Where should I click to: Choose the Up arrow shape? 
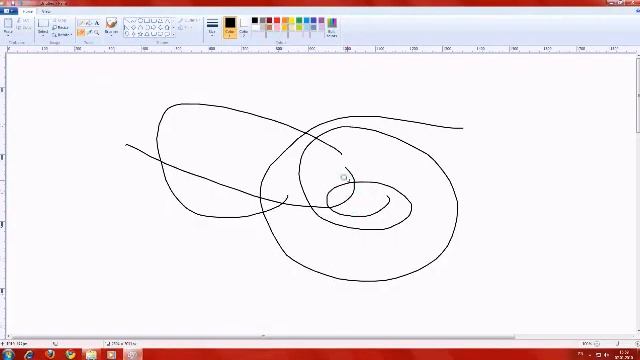(x=167, y=28)
